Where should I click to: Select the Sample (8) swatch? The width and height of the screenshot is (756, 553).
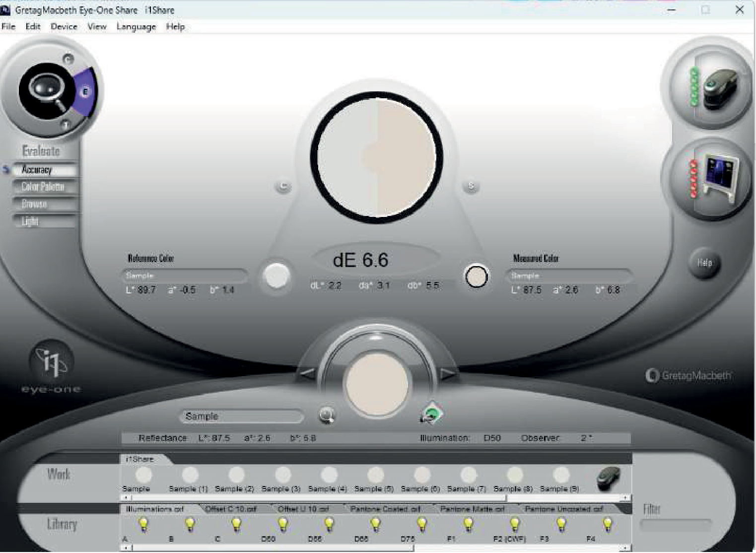click(x=515, y=475)
